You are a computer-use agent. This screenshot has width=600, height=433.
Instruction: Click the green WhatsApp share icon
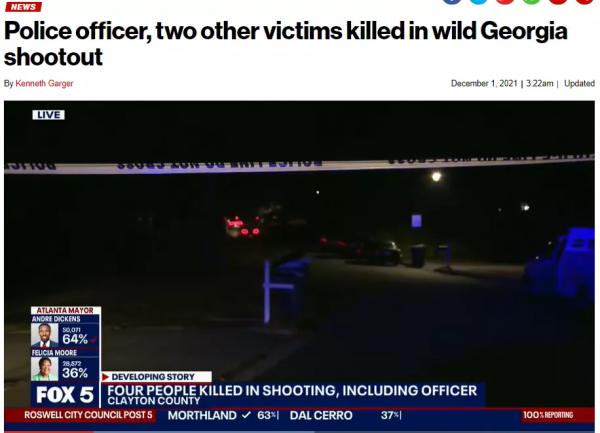point(532,1)
